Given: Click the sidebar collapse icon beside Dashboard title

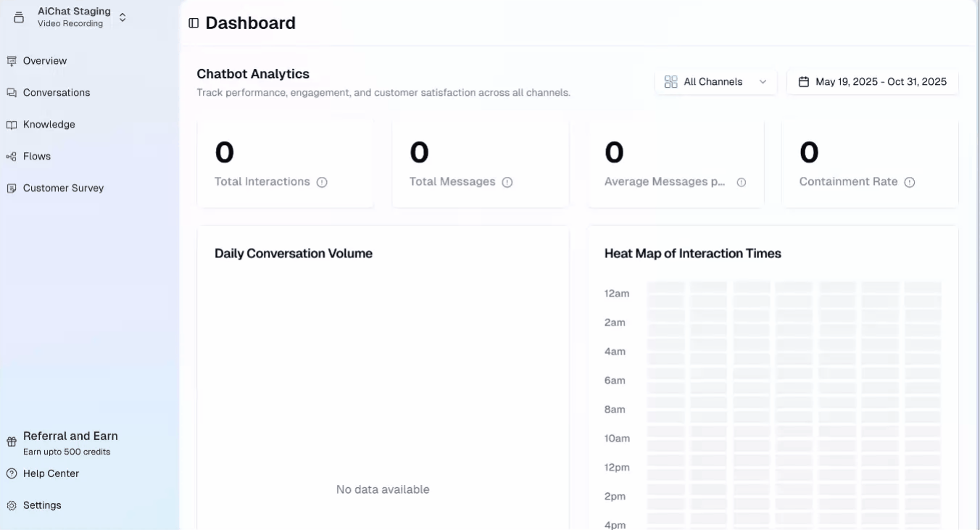Looking at the screenshot, I should click(x=193, y=22).
